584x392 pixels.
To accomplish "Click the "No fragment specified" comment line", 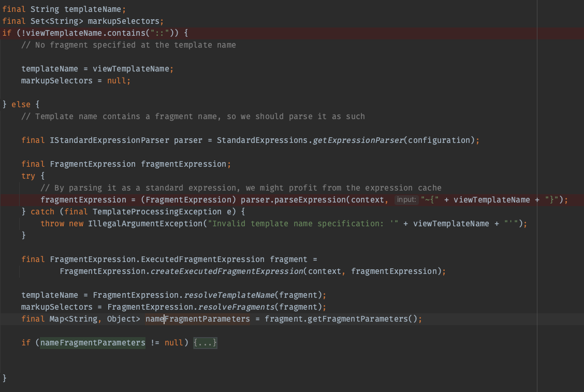I will pos(128,45).
